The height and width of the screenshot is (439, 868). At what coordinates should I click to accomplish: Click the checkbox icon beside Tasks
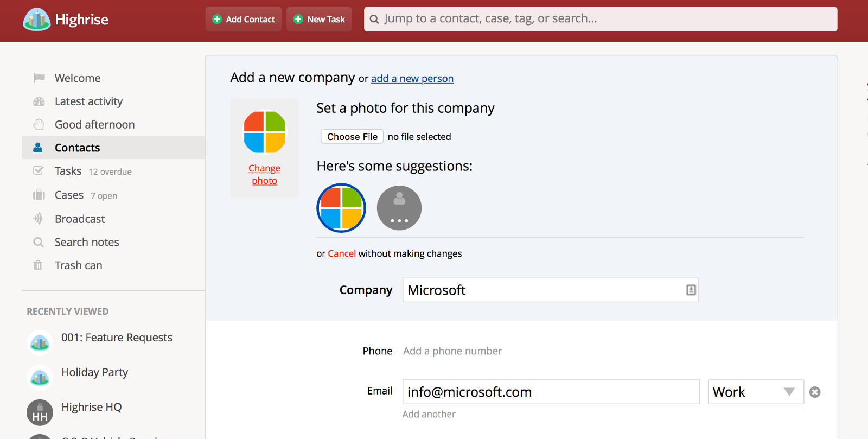point(39,170)
